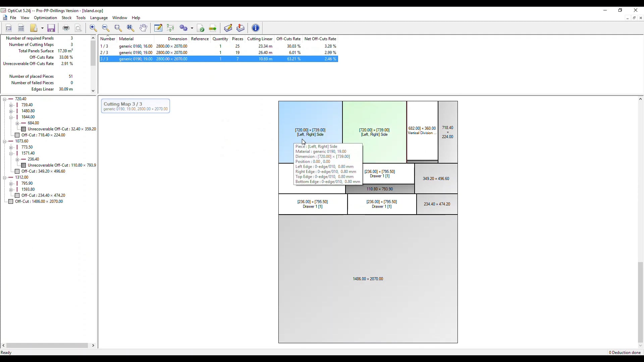Create a new cutting list document
This screenshot has height=362, width=644.
pyautogui.click(x=9, y=28)
